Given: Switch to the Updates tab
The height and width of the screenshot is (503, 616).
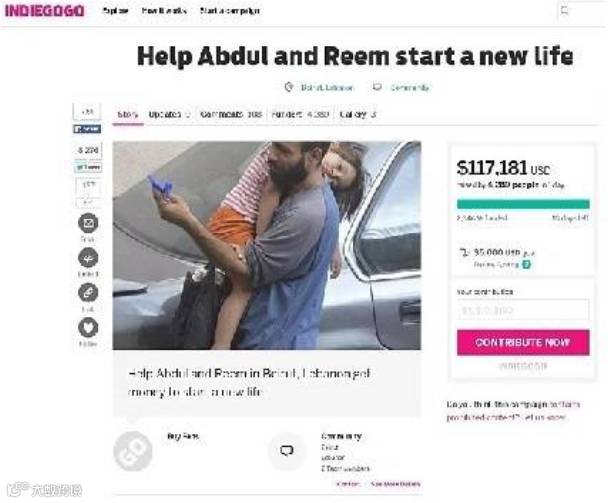Looking at the screenshot, I should 169,114.
